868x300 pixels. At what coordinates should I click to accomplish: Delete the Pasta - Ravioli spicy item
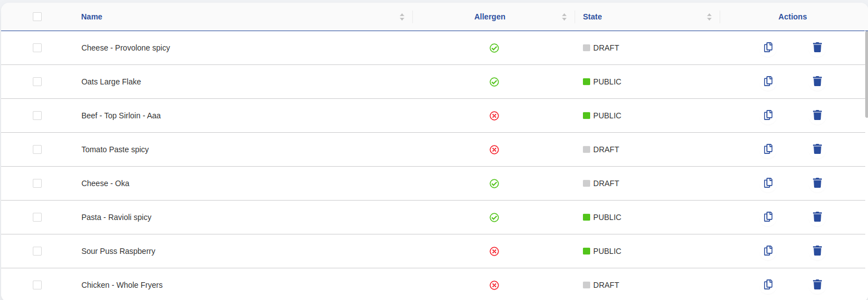817,217
